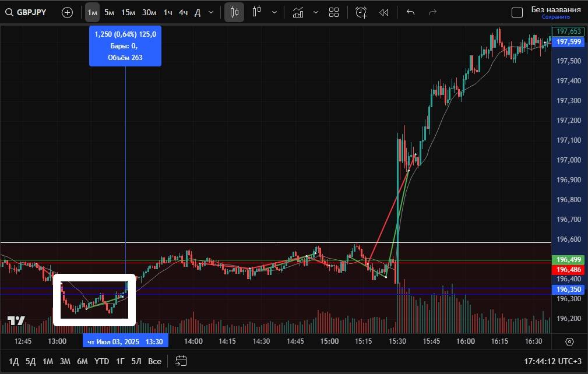The height and width of the screenshot is (374, 588).
Task: Switch to the 15m timeframe
Action: point(128,12)
